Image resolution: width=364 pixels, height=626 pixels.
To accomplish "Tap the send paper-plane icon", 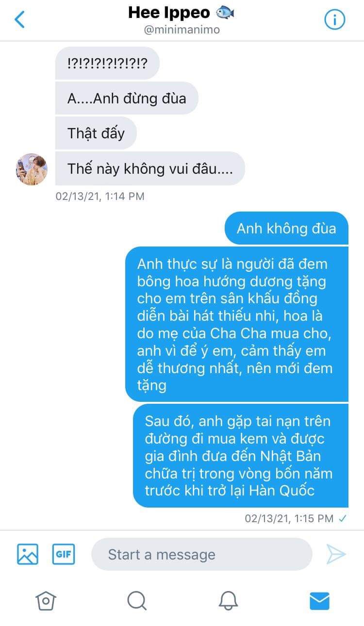I will click(336, 554).
